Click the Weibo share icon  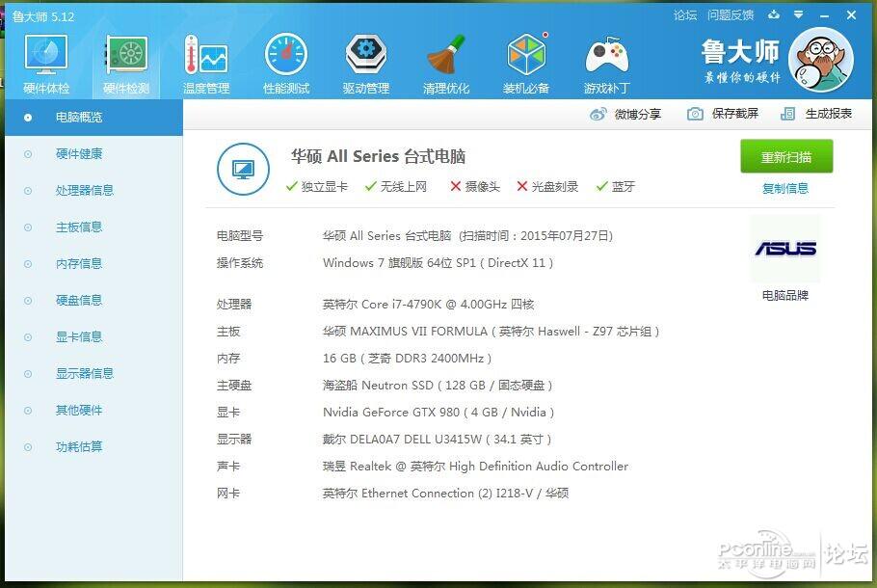pos(598,115)
